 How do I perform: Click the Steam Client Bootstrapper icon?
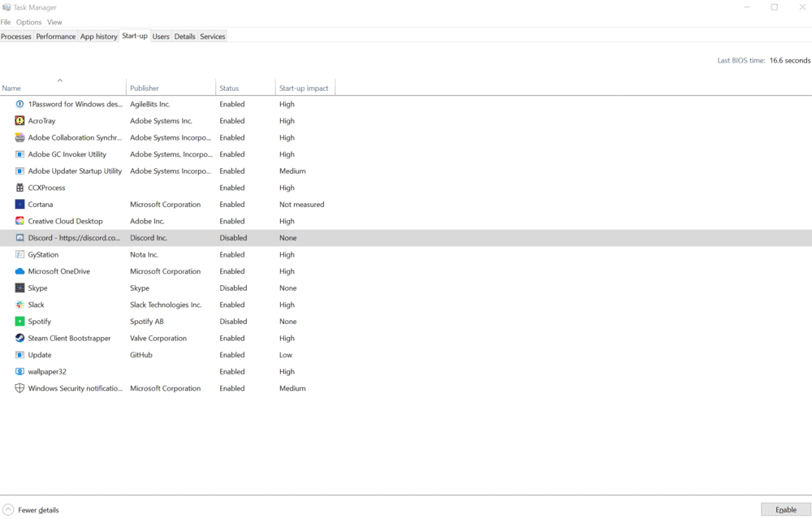coord(19,338)
